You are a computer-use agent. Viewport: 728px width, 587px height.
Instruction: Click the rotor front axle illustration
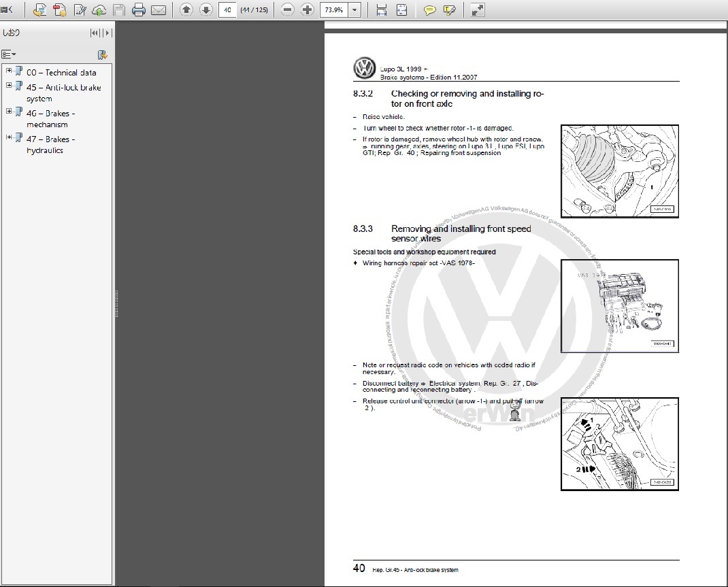point(619,171)
